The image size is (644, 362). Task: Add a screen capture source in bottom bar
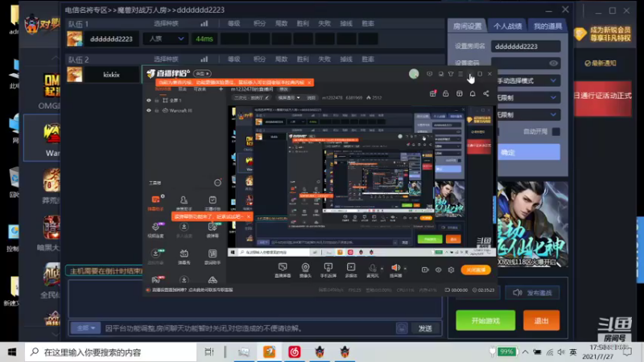(x=283, y=270)
